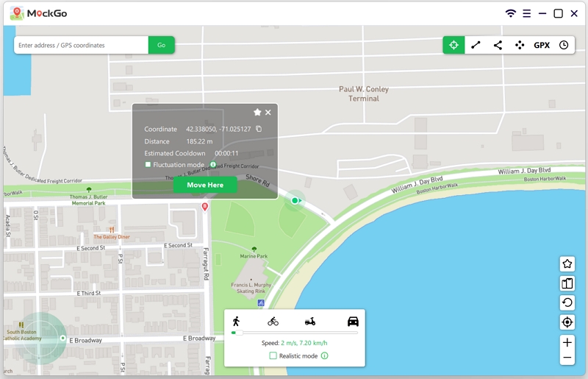The image size is (588, 379).
Task: Focus the address / GPS coordinates field
Action: click(82, 45)
